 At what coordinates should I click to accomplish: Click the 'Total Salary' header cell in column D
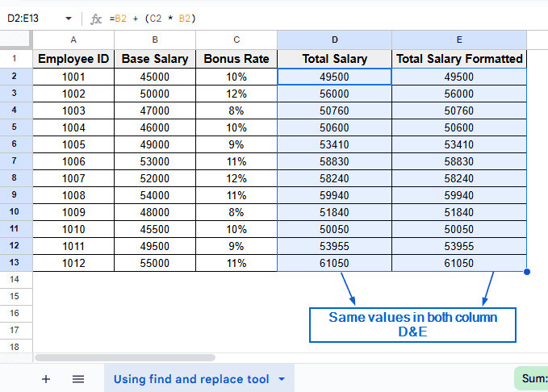click(x=335, y=59)
